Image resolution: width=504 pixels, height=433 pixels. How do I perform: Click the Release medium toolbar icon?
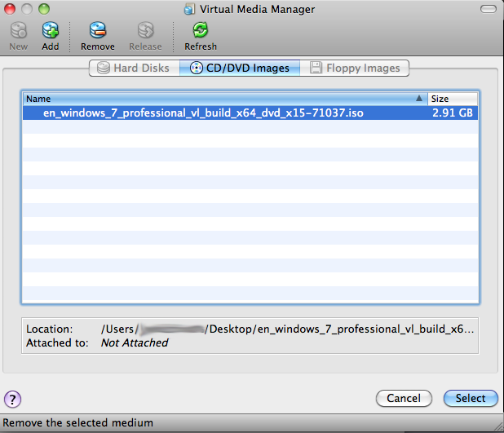[145, 30]
